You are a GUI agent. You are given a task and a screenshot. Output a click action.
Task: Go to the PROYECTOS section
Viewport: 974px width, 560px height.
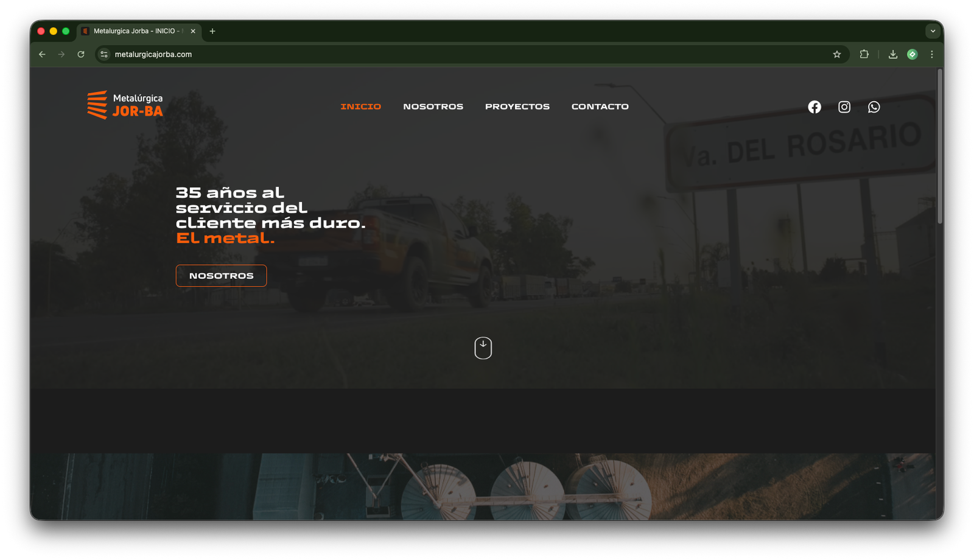[x=517, y=107]
